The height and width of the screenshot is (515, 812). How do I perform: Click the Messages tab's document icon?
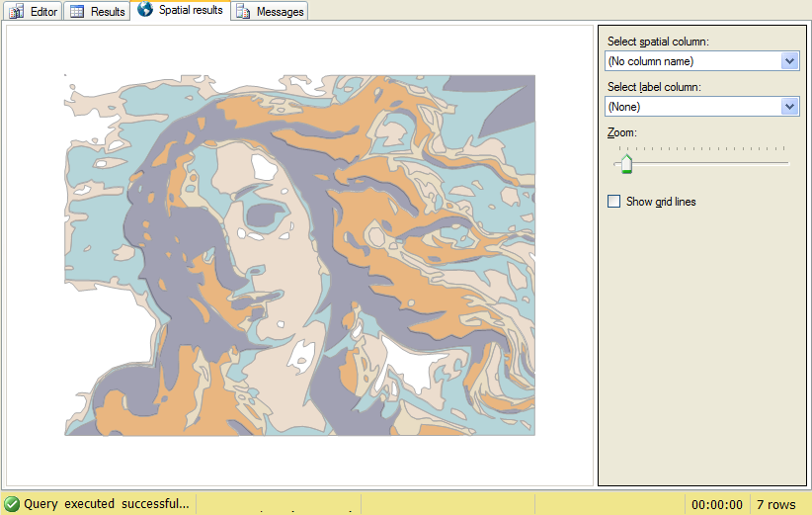point(243,12)
